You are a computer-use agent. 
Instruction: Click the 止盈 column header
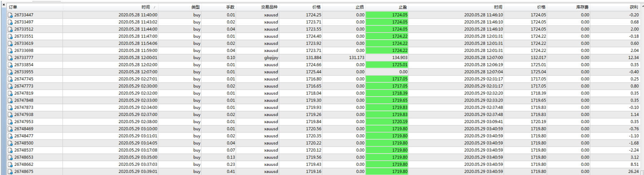(403, 7)
